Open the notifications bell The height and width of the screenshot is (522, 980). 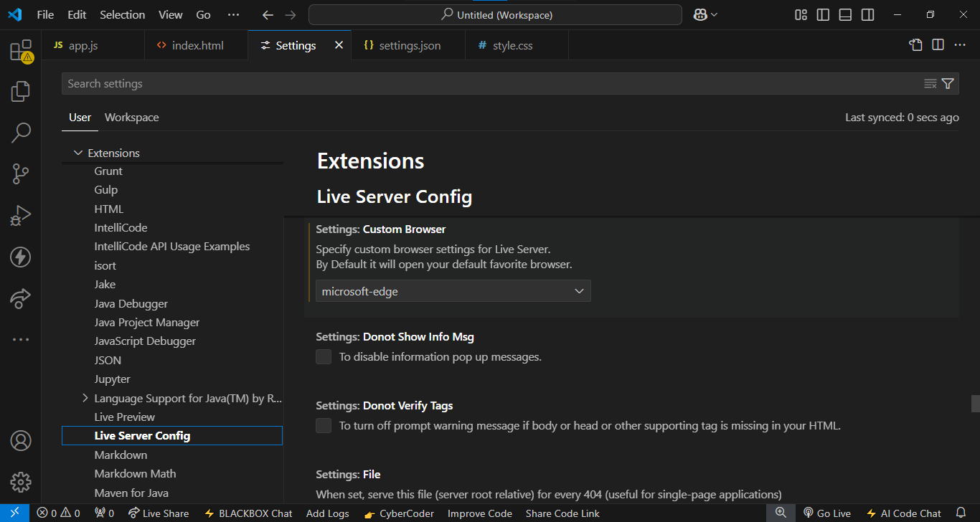[961, 513]
